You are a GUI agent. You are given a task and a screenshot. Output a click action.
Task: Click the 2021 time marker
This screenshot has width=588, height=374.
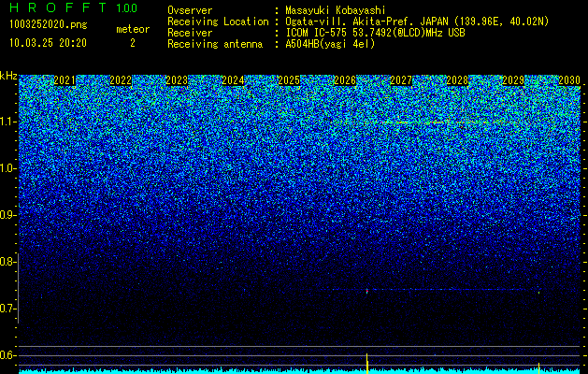click(65, 80)
